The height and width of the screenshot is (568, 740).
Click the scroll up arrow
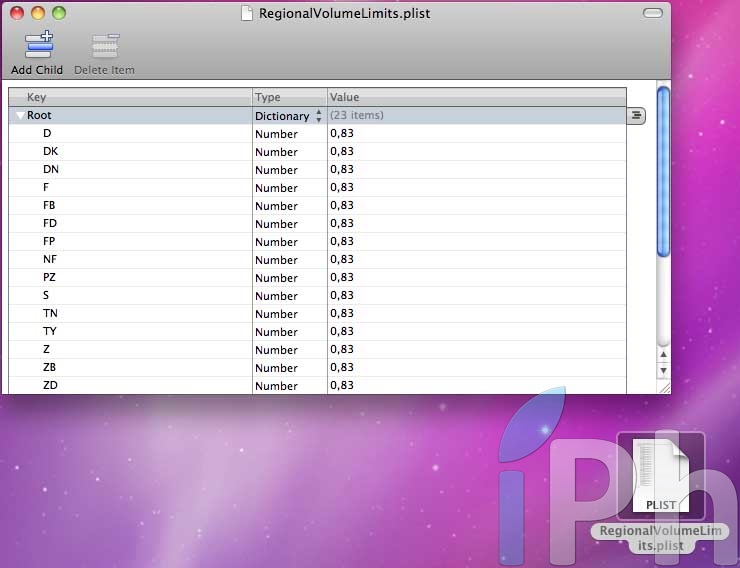(662, 354)
